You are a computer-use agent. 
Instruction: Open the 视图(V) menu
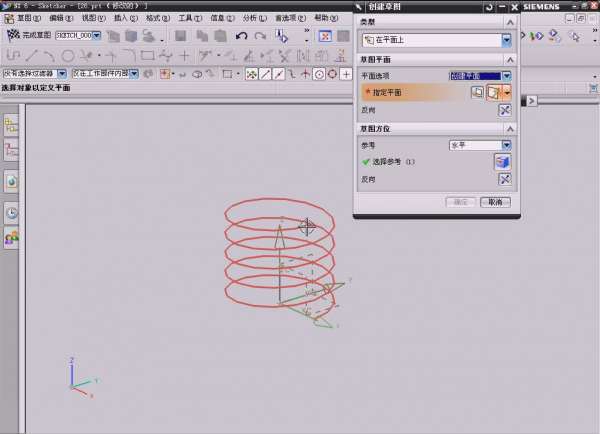(94, 18)
